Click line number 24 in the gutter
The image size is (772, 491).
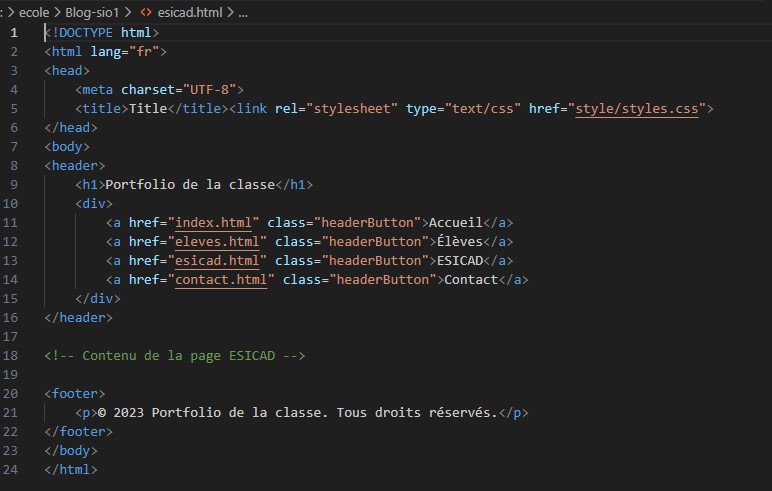[10, 469]
